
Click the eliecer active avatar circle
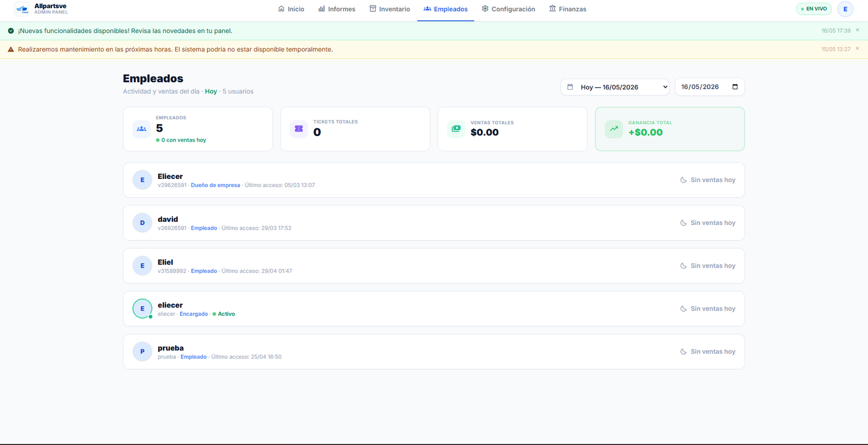click(142, 308)
